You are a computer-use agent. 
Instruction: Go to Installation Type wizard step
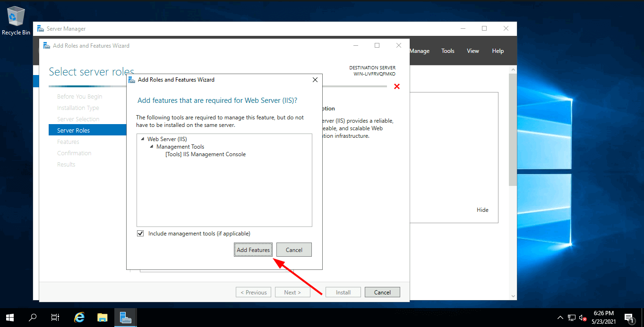pyautogui.click(x=78, y=108)
